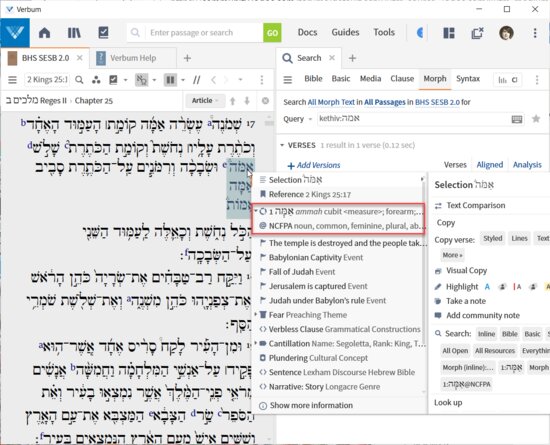The height and width of the screenshot is (445, 550).
Task: Close the Search tab
Action: [331, 58]
